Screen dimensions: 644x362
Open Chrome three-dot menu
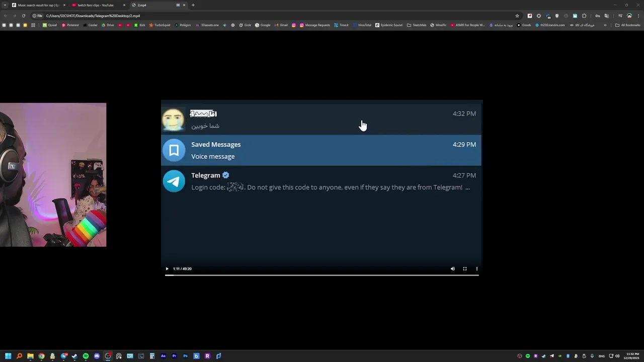tap(638, 16)
